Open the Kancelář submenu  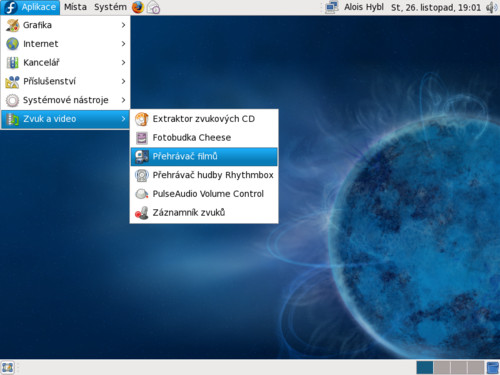click(x=65, y=62)
